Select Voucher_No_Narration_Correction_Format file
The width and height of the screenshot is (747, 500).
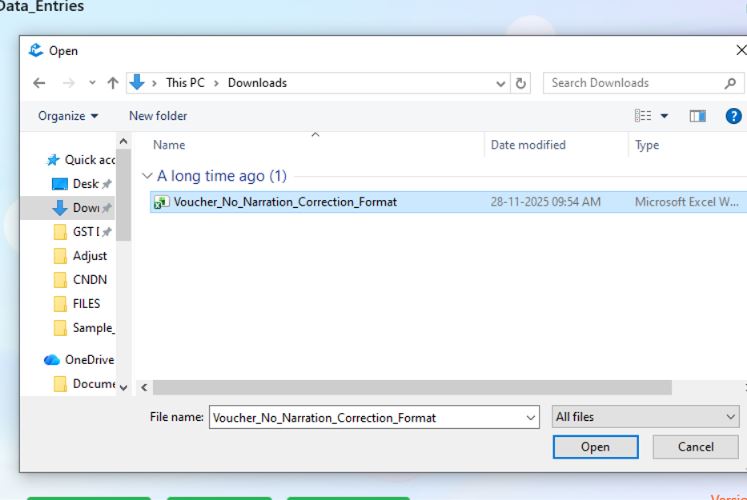[x=448, y=202]
